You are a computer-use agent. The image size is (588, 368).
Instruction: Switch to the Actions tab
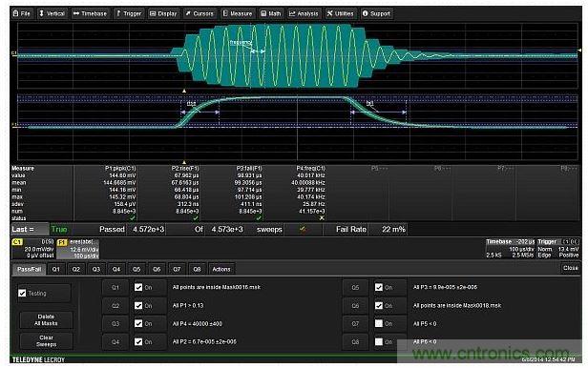point(221,269)
